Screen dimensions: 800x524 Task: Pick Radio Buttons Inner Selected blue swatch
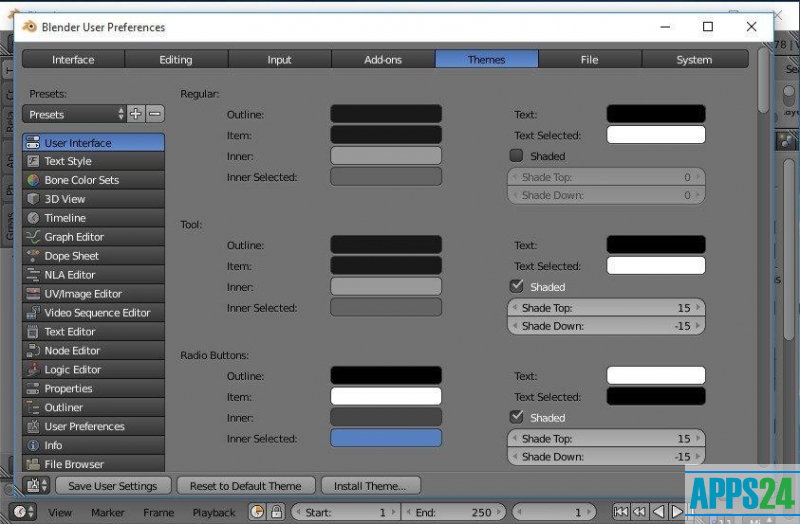[x=386, y=438]
